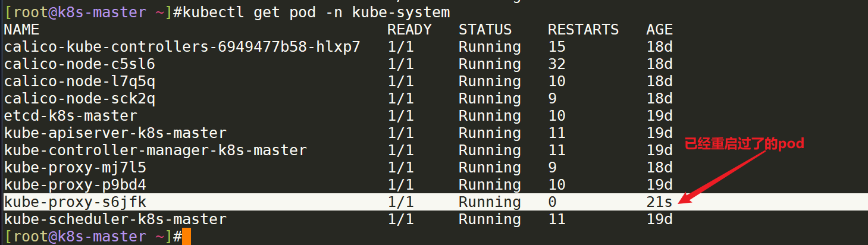
Task: Click the restart count 32 value
Action: click(x=557, y=64)
